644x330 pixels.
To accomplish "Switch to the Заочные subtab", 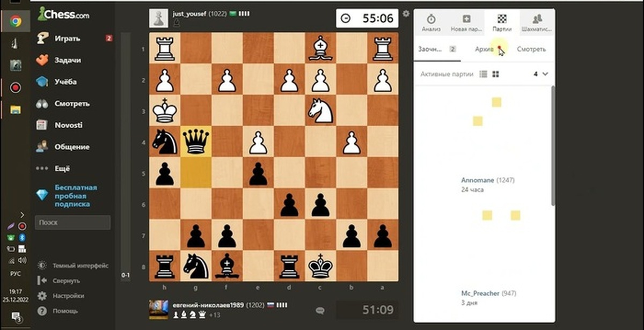I will click(436, 49).
